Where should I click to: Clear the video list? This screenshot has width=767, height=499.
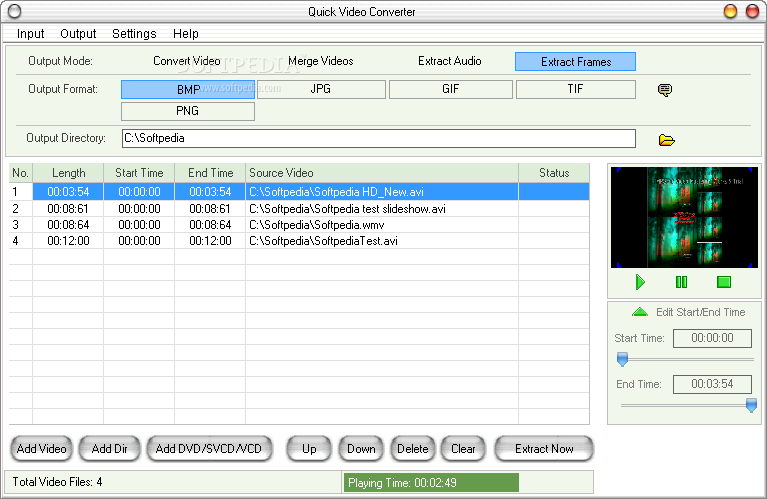click(x=463, y=449)
